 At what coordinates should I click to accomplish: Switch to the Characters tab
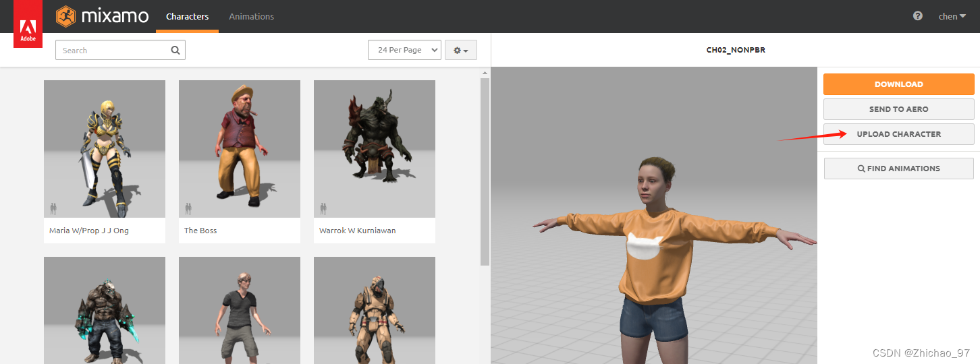(x=187, y=16)
